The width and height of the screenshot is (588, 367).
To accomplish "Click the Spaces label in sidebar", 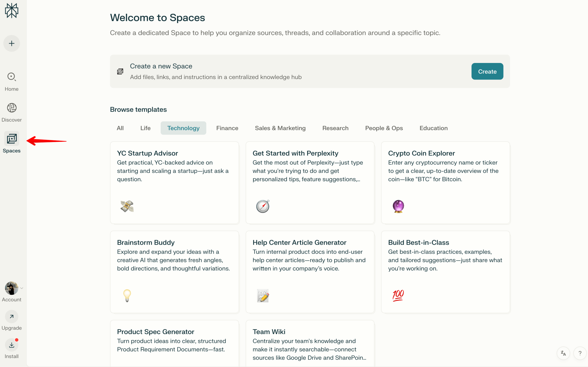I will (x=12, y=151).
